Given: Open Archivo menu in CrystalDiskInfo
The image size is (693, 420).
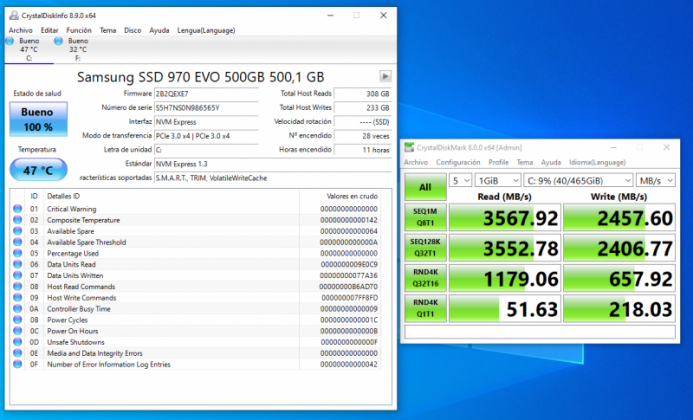Looking at the screenshot, I should click(x=20, y=30).
